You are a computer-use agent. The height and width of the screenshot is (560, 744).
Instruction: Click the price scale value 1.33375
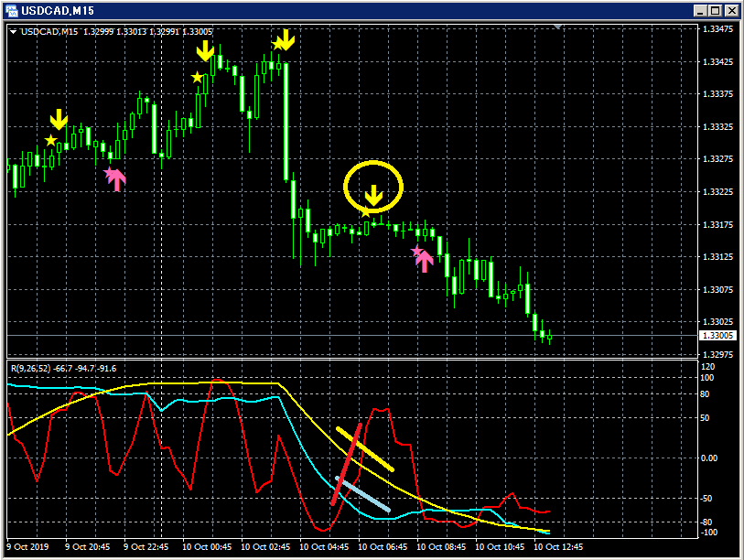(x=717, y=94)
